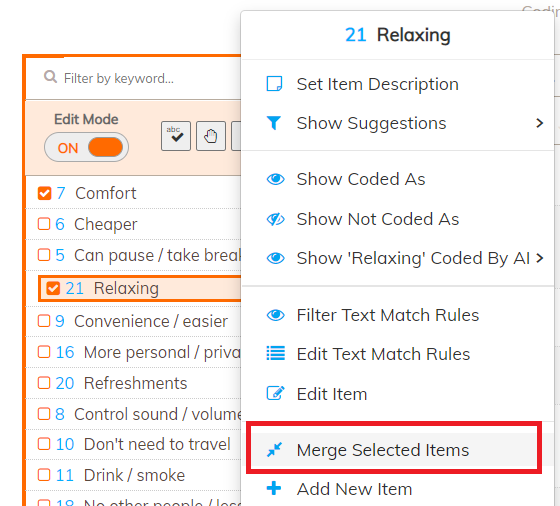Click the abc checkmark toolbar button
This screenshot has height=506, width=560.
[176, 136]
